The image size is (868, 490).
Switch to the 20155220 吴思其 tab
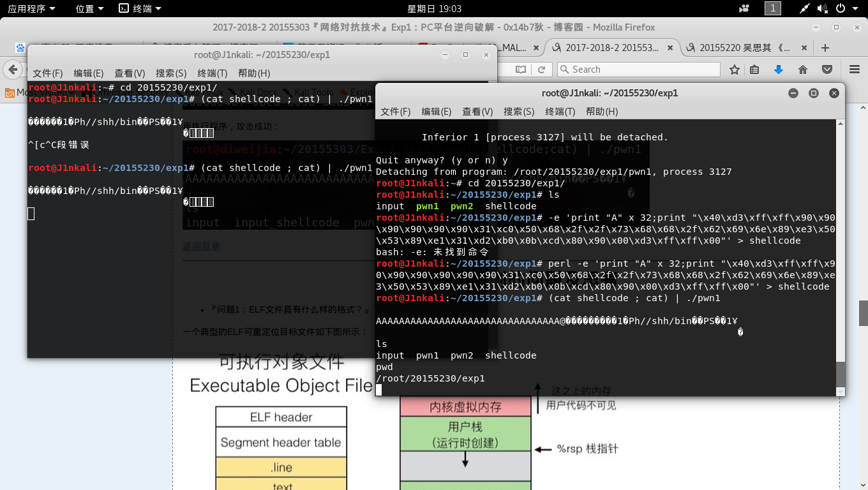[x=744, y=48]
